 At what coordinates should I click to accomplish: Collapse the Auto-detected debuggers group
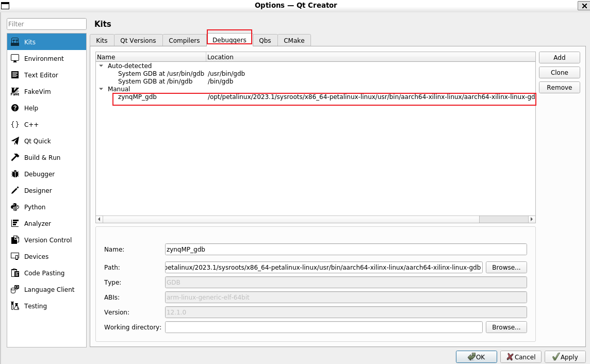[101, 66]
